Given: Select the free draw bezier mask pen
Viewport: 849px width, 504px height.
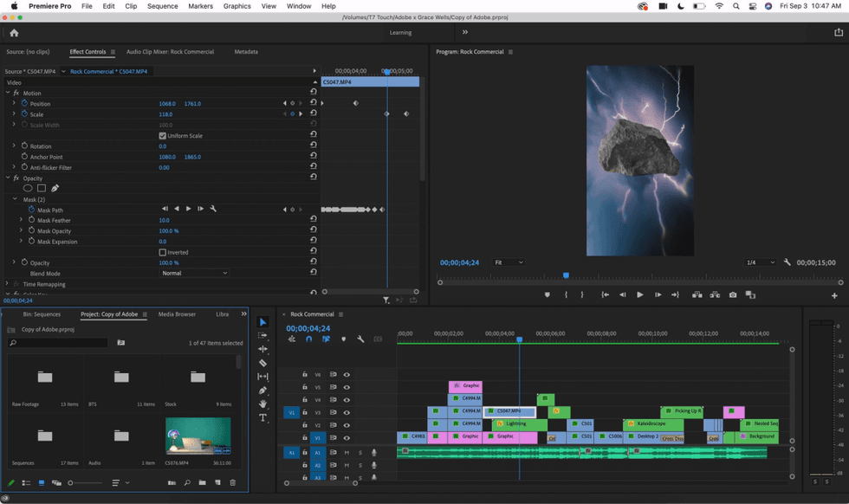Looking at the screenshot, I should coord(55,189).
